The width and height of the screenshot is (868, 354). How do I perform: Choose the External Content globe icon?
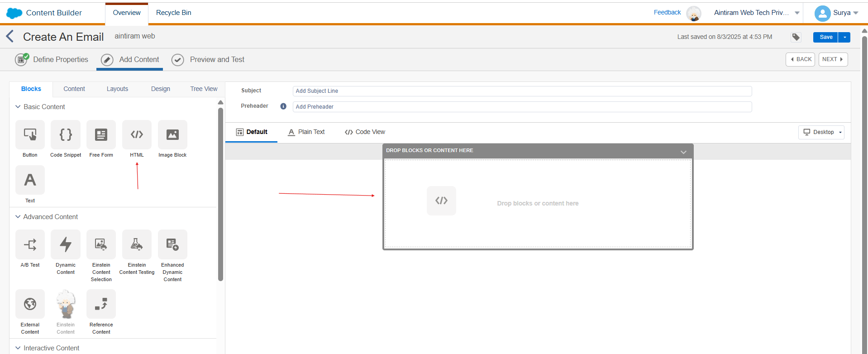click(x=30, y=304)
